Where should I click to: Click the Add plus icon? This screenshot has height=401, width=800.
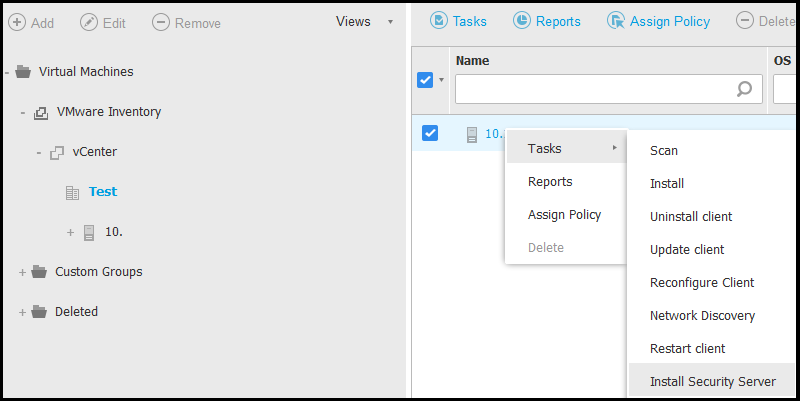click(17, 22)
